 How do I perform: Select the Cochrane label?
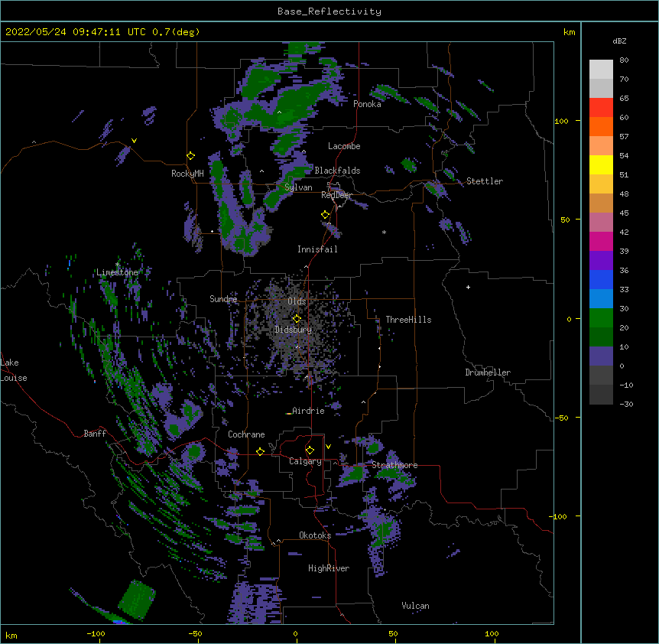pos(246,434)
